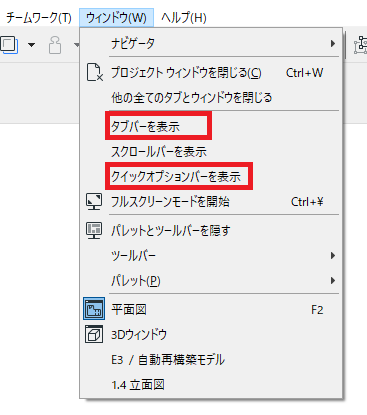Open the ナビゲータ submenu

211,43
